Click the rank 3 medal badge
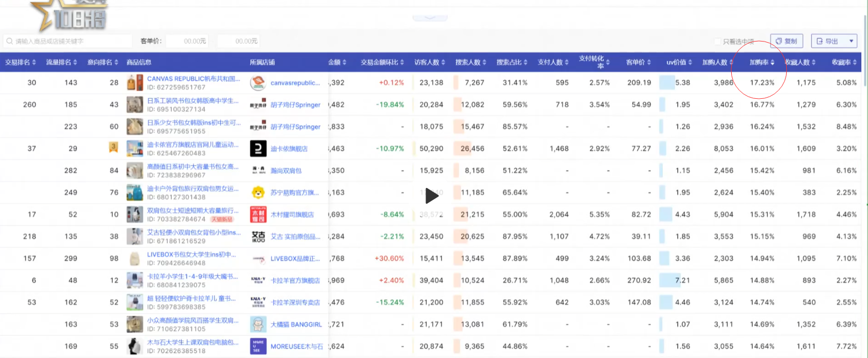 click(113, 148)
